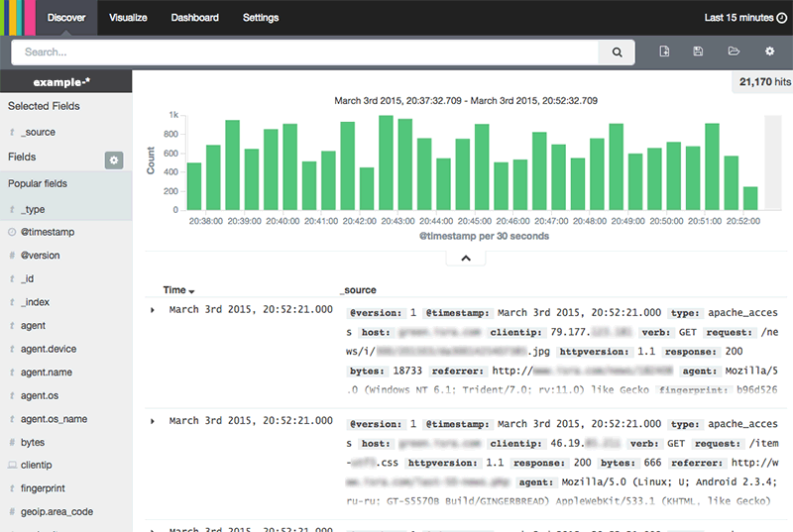Click the @timestamp per 30 seconds label
Viewport: 793px width, 532px height.
click(x=484, y=236)
